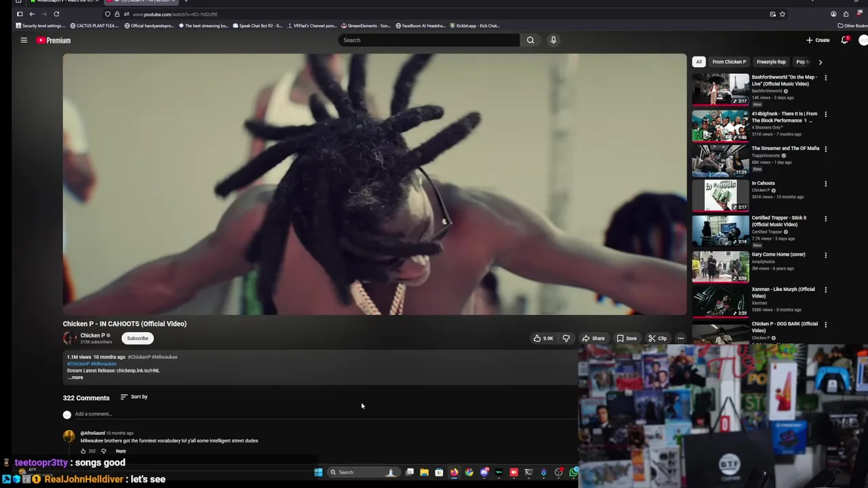Open options menu for 414bigfrank video
This screenshot has height=488, width=868.
(825, 115)
